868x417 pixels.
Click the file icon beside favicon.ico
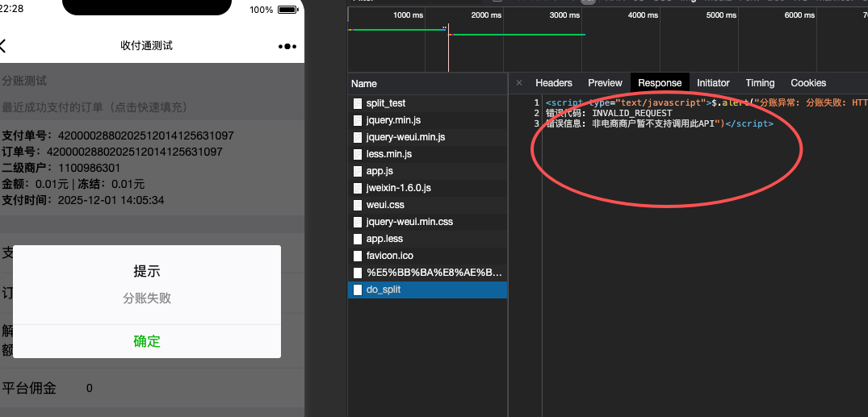(358, 256)
